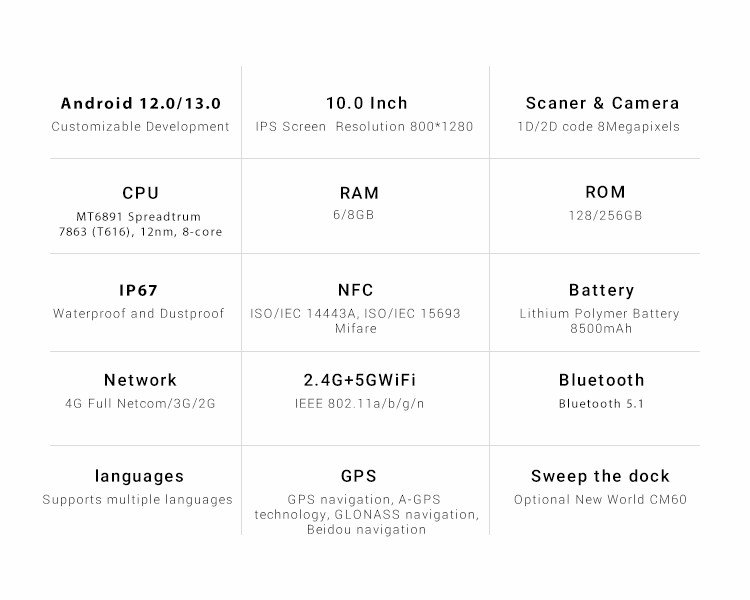Select the ROM heading
Screen dimensions: 750x600
[x=605, y=192]
